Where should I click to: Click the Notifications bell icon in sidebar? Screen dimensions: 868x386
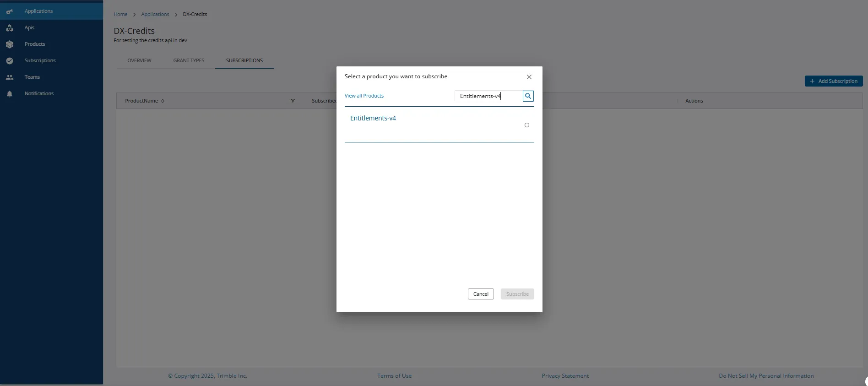10,94
